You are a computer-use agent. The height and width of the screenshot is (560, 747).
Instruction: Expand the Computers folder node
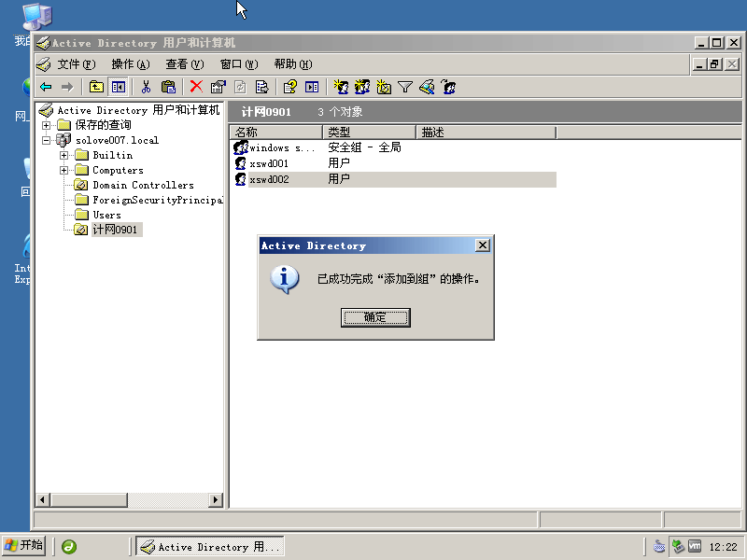63,170
